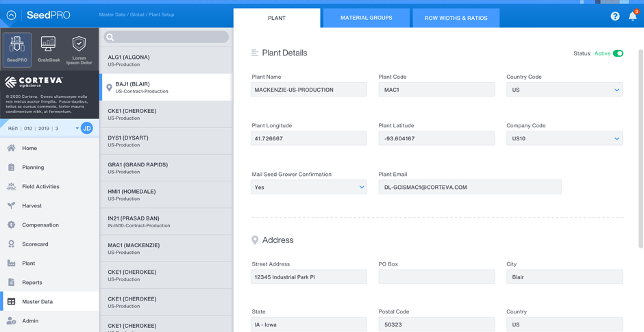This screenshot has height=332, width=644.
Task: Click the Plant Email field
Action: point(470,187)
